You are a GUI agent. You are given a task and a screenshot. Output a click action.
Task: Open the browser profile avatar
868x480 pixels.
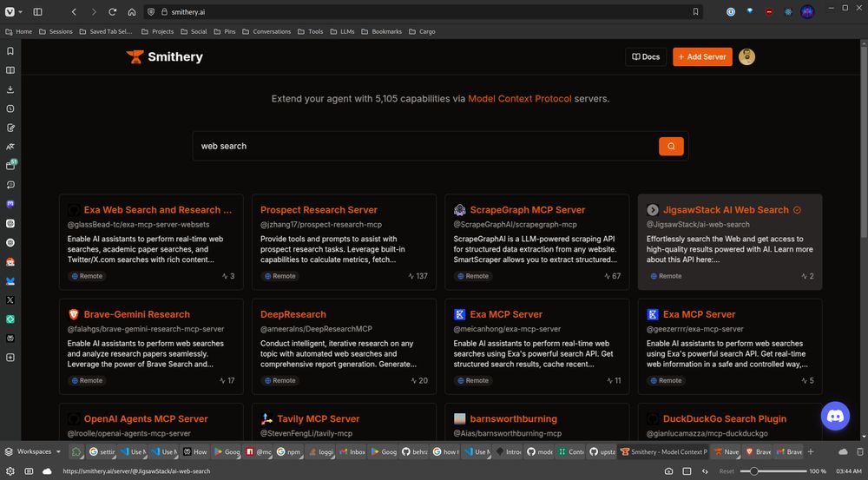(x=807, y=11)
